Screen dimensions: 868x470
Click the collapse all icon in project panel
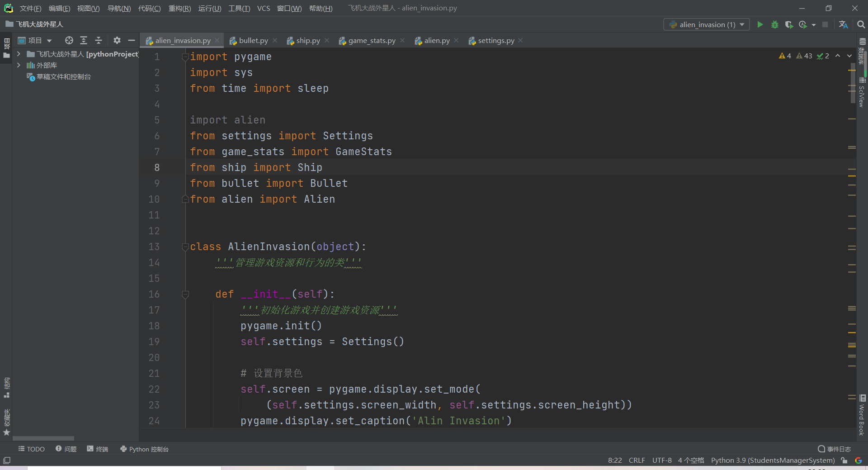99,40
